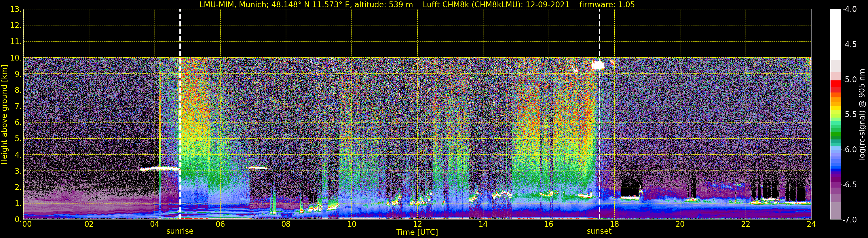Click the y-axis tick label '5.'
868x238 pixels.
tap(18, 139)
